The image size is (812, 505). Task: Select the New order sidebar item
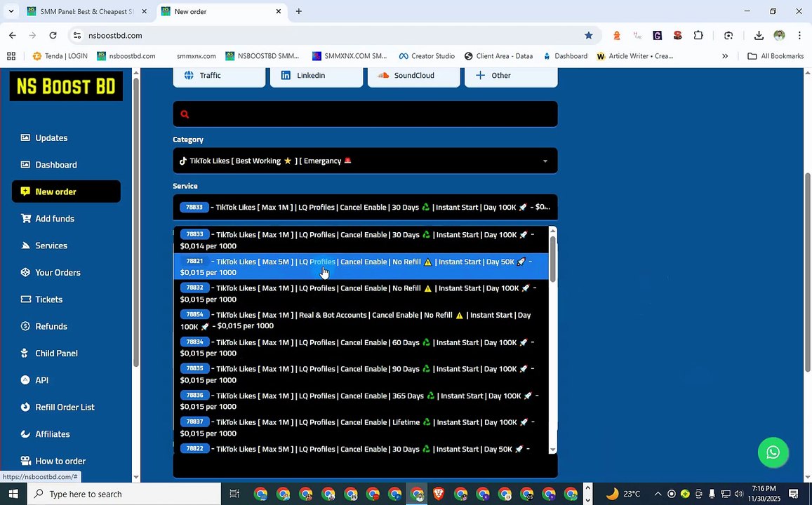click(66, 191)
